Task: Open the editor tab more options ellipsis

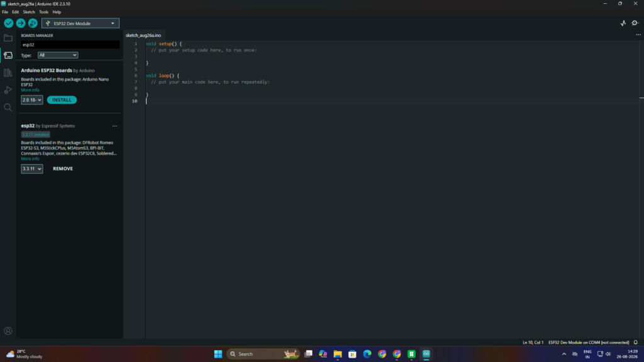Action: point(638,35)
